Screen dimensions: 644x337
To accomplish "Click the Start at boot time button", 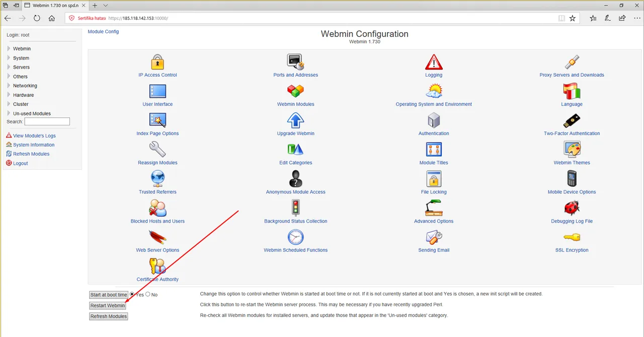I will coord(109,295).
